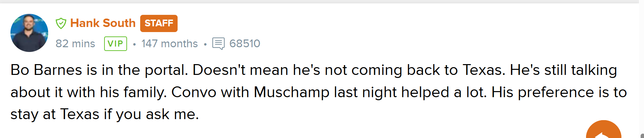Open Hank South's profile picture
This screenshot has height=138, width=644.
(x=29, y=33)
